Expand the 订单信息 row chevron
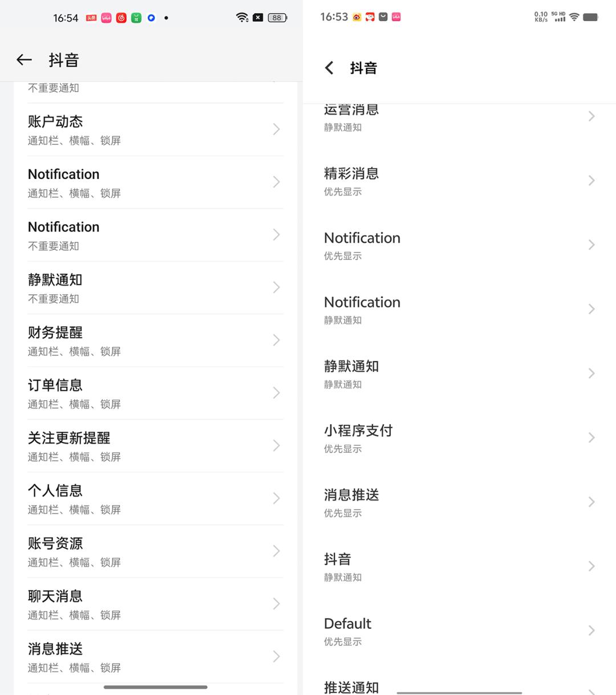 pyautogui.click(x=276, y=393)
